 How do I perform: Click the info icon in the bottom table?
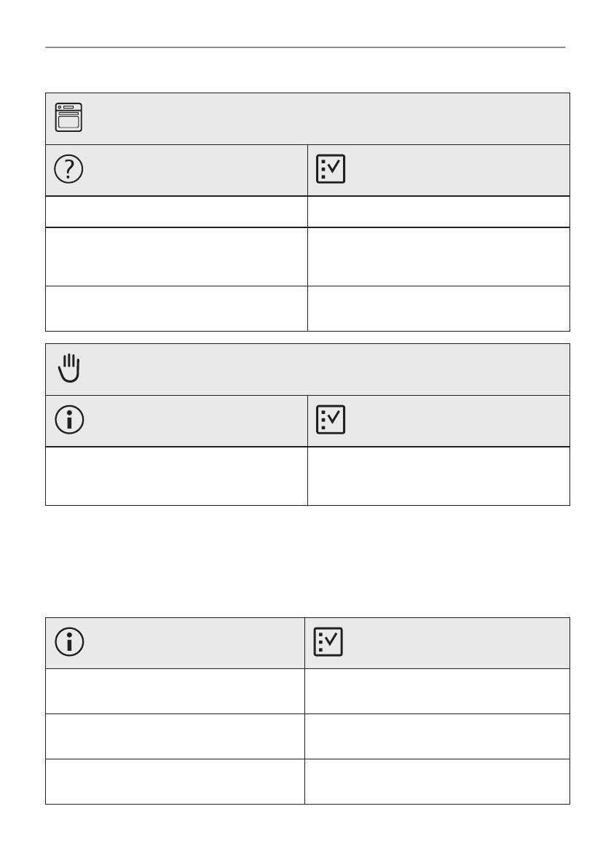click(x=68, y=642)
